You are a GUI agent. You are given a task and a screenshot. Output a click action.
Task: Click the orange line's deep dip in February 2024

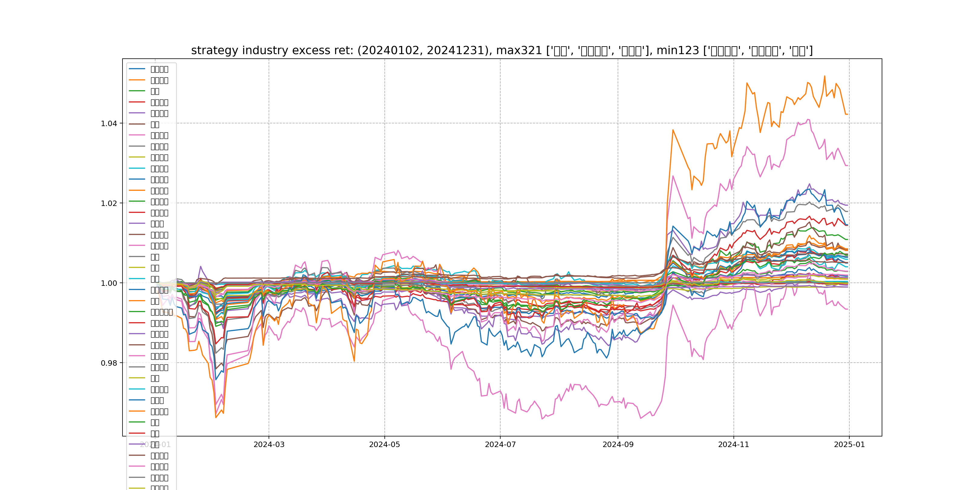point(216,418)
